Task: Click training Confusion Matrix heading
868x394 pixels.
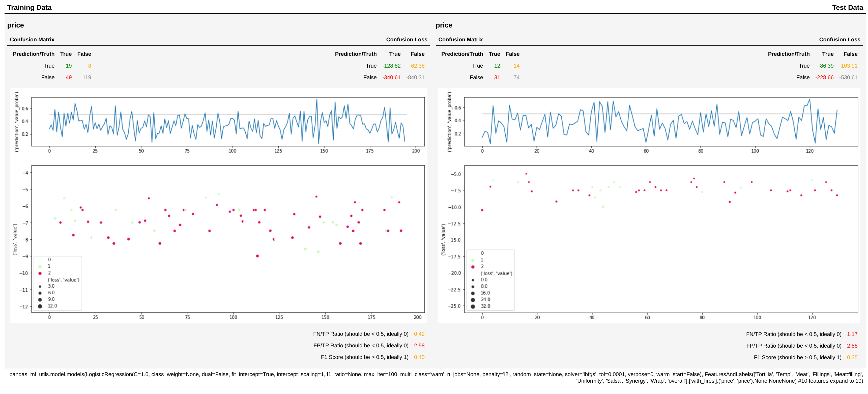Action: pyautogui.click(x=32, y=39)
